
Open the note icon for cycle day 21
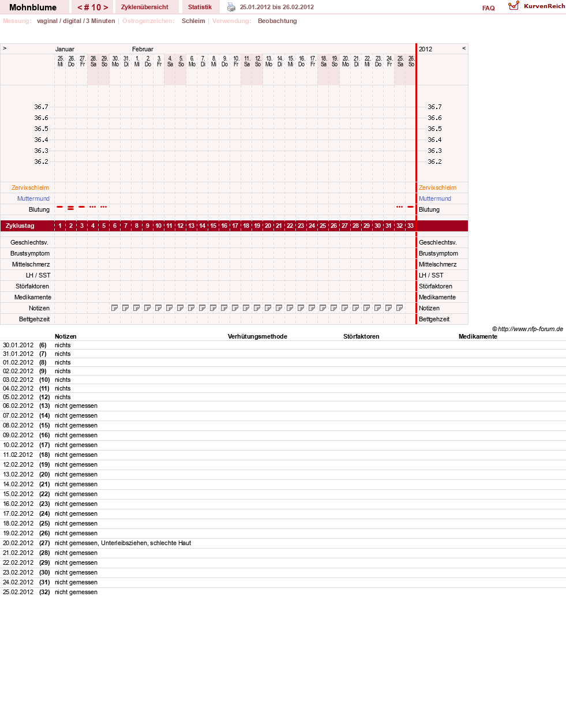279,308
